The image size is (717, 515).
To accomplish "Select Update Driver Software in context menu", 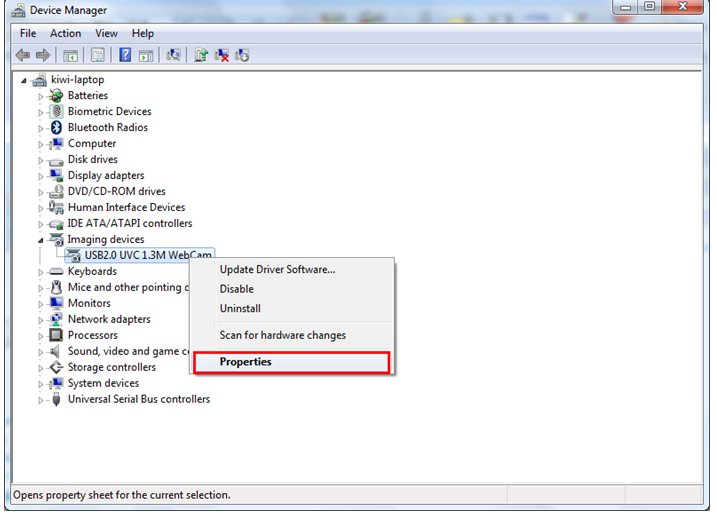I will (277, 269).
